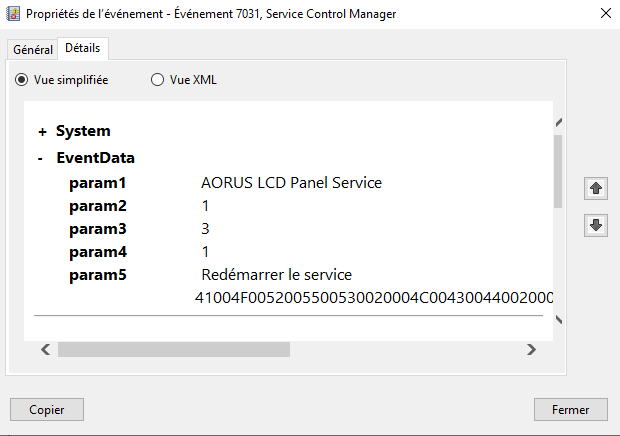Collapse the EventData node
Screen dimensions: 620x436
pos(40,158)
